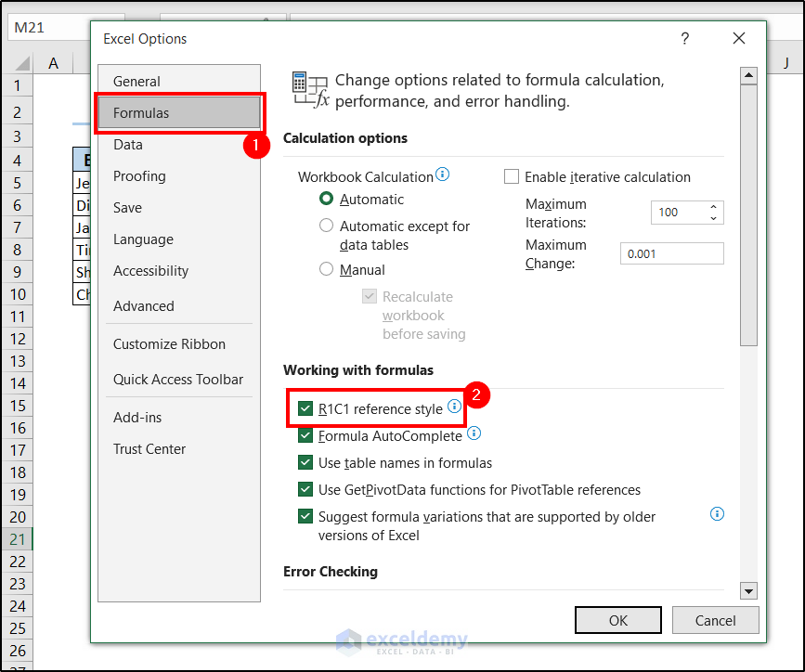
Task: Switch to Customize Ribbon category
Action: tap(169, 344)
